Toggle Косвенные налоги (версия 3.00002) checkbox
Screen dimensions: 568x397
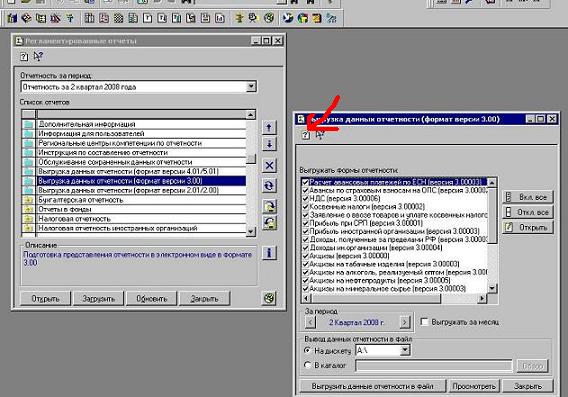pyautogui.click(x=305, y=207)
